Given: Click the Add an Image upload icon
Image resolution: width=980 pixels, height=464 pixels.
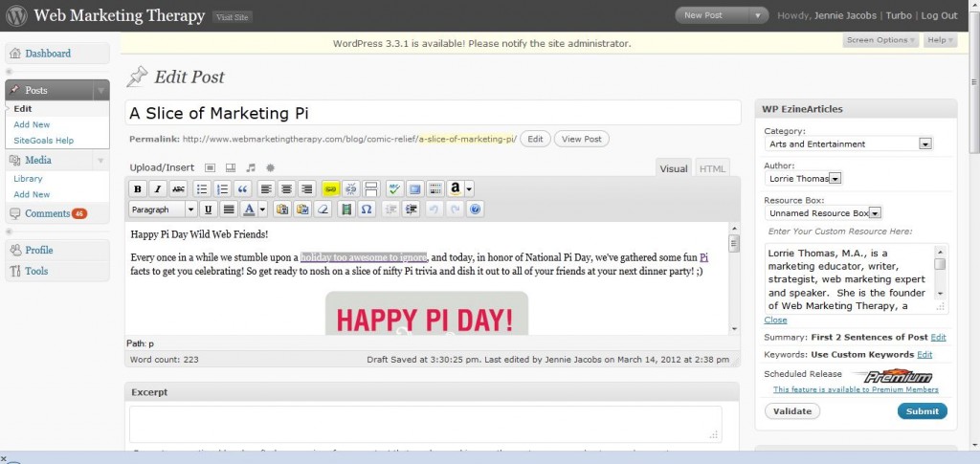Looking at the screenshot, I should (210, 167).
